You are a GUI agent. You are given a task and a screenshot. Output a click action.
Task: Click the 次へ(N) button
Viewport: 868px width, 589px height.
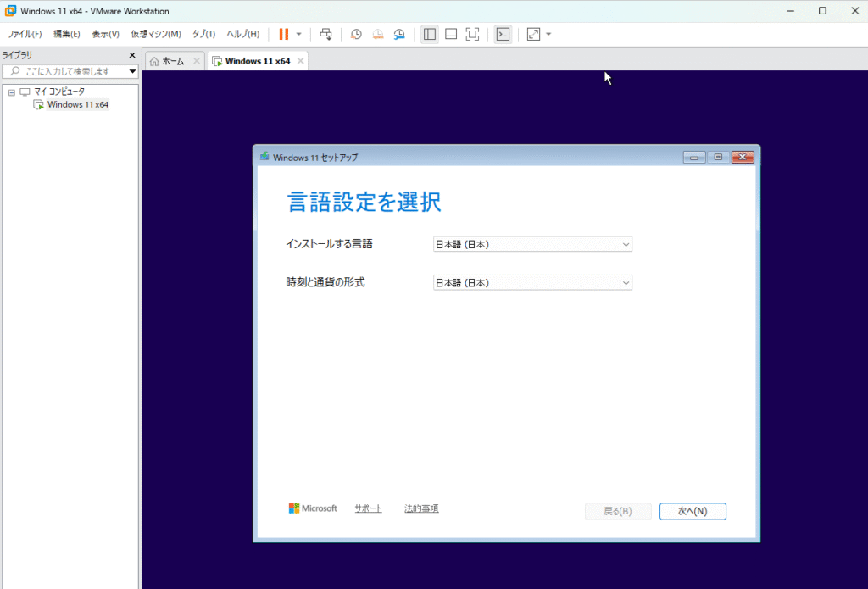692,511
